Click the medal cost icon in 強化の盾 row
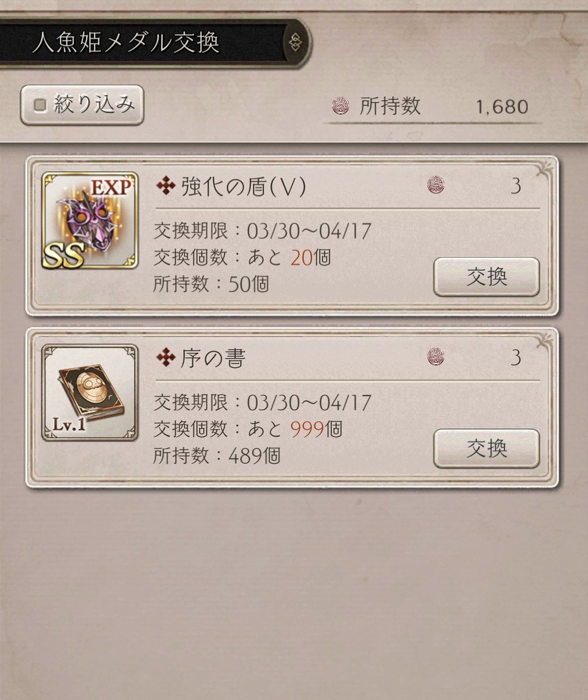The height and width of the screenshot is (700, 588). (x=436, y=185)
